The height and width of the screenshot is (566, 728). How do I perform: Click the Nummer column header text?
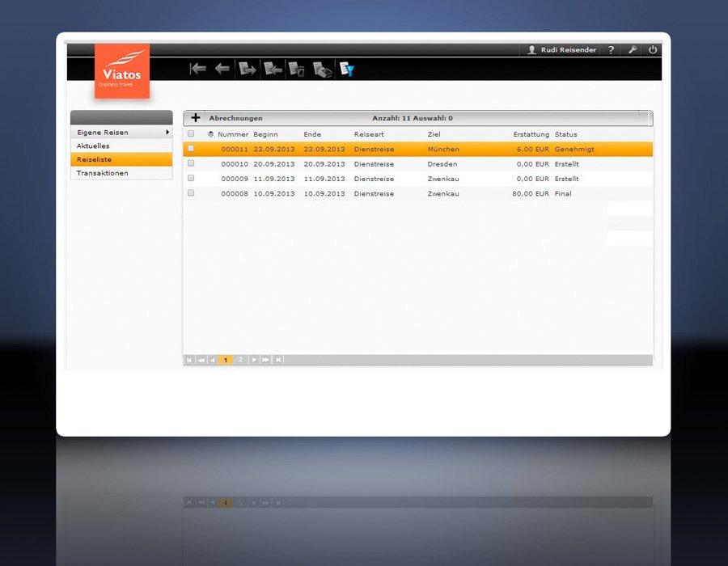[x=233, y=134]
